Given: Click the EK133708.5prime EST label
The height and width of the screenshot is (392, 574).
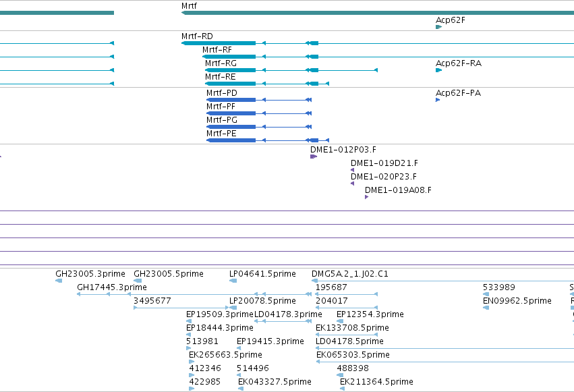Looking at the screenshot, I should coord(352,328).
